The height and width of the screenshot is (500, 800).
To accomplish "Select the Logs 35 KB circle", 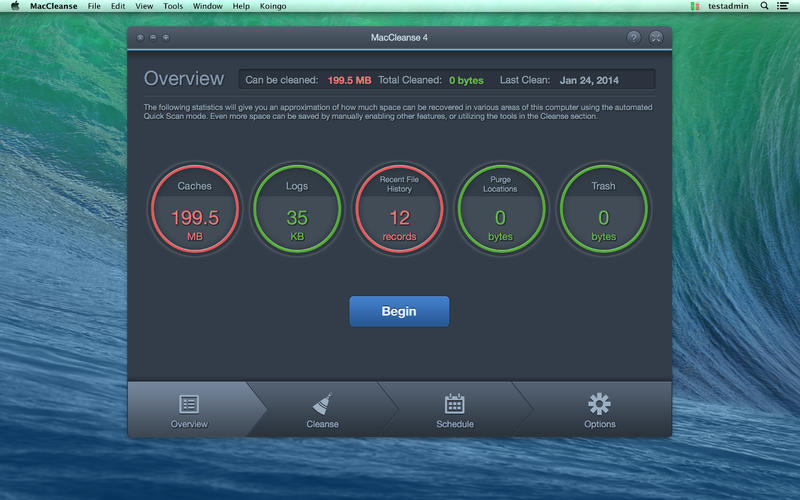I will pos(297,209).
